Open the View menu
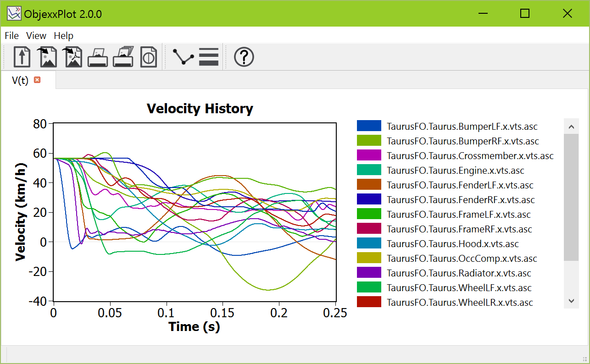This screenshot has width=590, height=364. [x=36, y=36]
